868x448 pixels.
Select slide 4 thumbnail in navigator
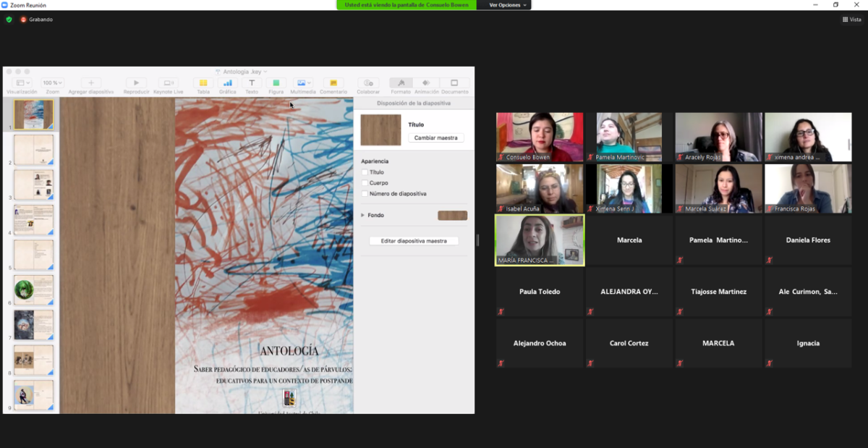pos(34,220)
